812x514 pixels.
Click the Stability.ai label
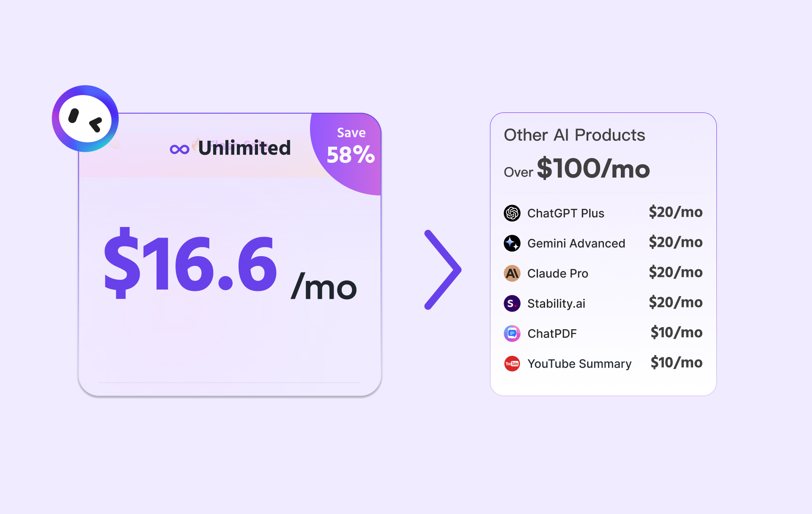[556, 303]
